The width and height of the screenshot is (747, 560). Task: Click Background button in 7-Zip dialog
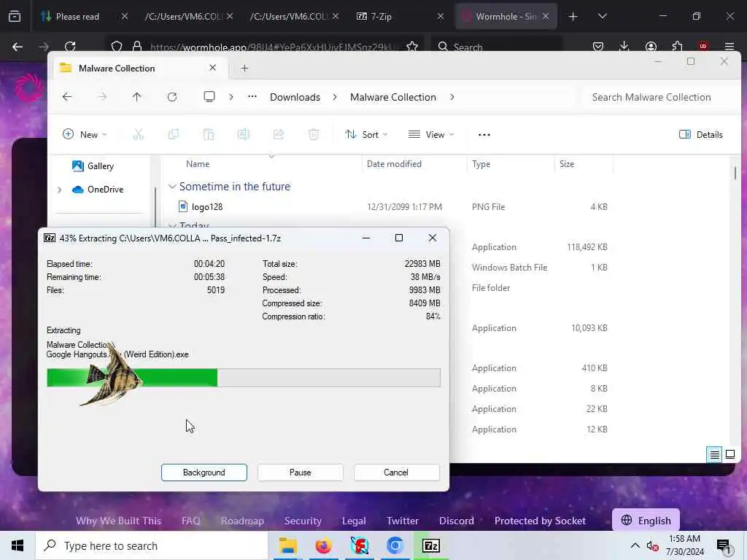204,472
